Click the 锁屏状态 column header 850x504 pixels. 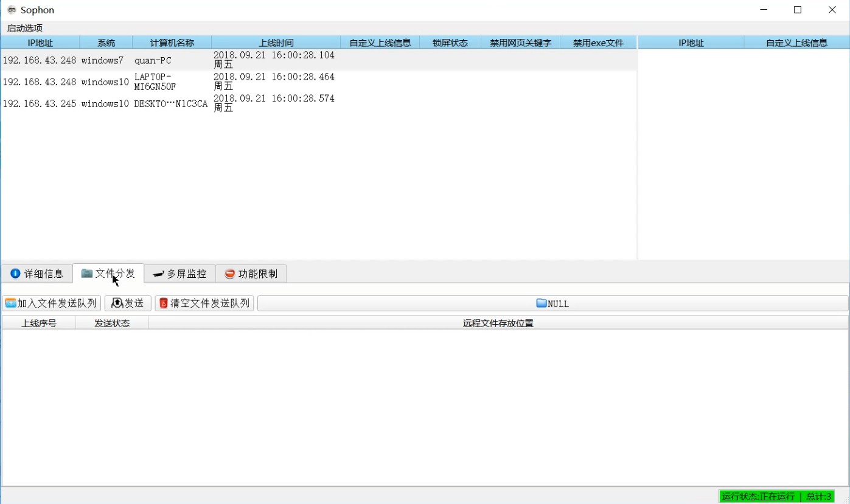450,43
